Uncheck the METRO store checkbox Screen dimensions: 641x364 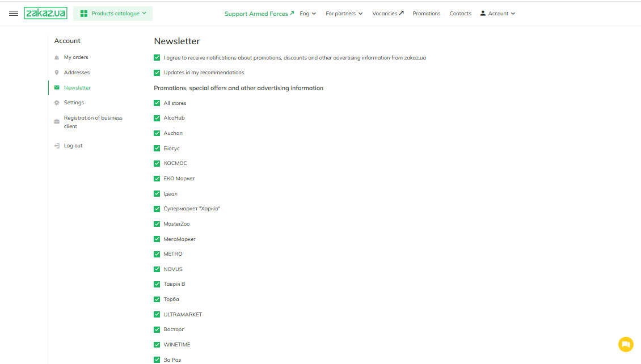[x=157, y=254]
